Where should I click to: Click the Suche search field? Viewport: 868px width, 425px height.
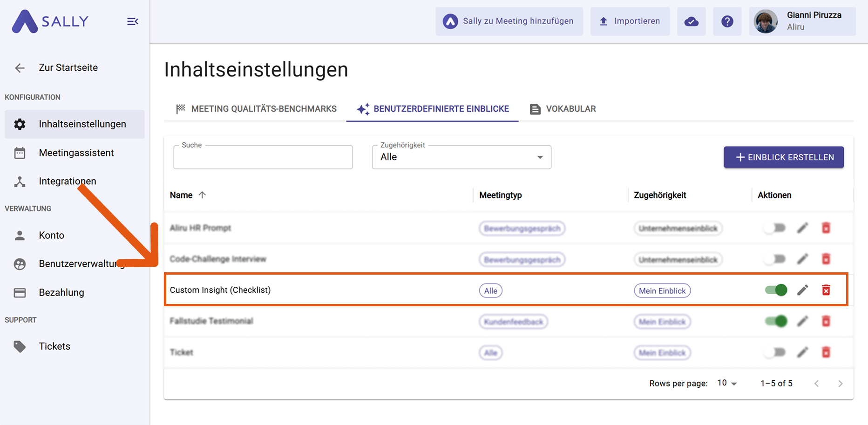263,157
